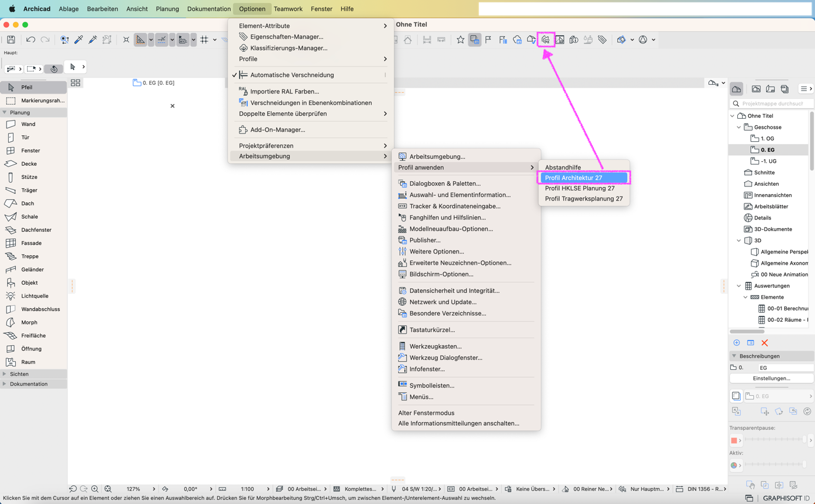
Task: Expand Arbeitsumgebung submenu arrow
Action: click(385, 156)
